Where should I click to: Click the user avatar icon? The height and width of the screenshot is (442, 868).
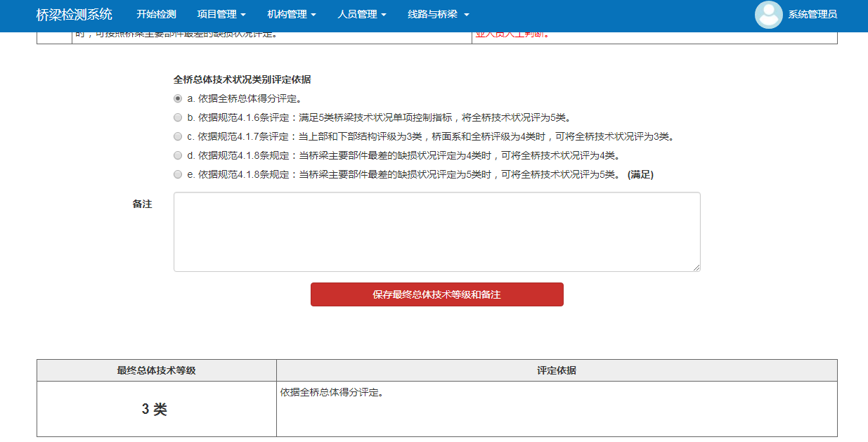pyautogui.click(x=768, y=15)
